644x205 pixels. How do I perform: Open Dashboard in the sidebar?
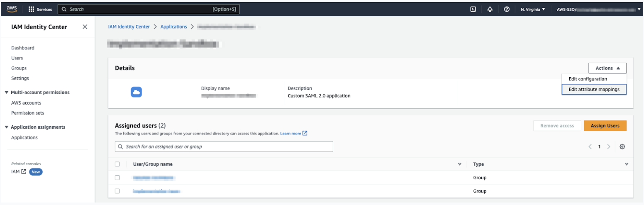point(23,48)
